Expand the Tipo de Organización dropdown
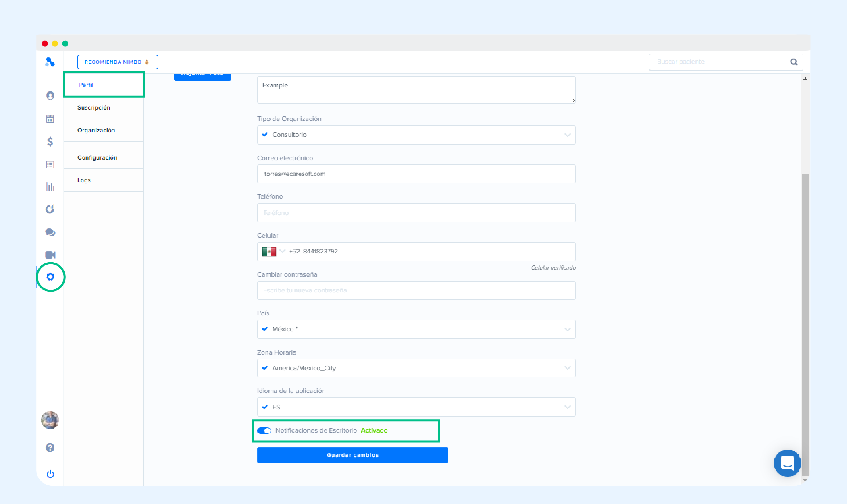This screenshot has width=847, height=504. [416, 135]
